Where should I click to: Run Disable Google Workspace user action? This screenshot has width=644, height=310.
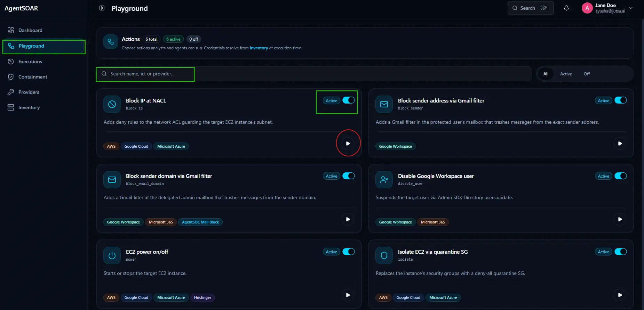[x=620, y=219]
